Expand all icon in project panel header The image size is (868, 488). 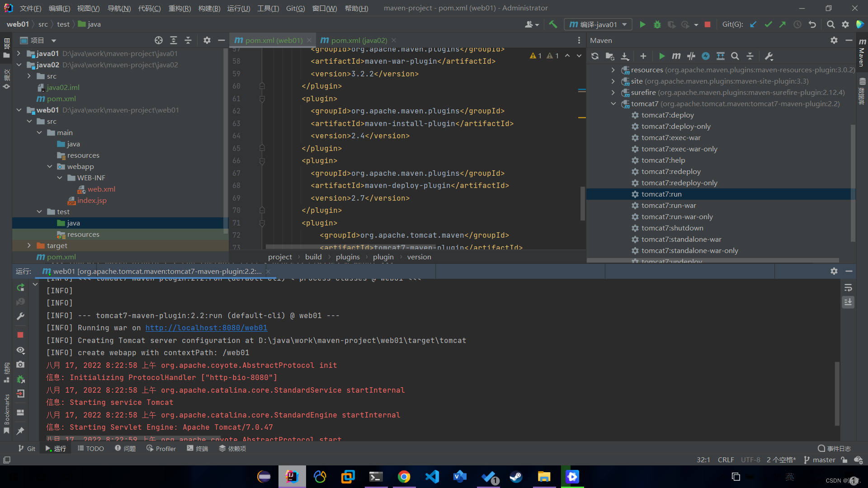click(x=174, y=40)
